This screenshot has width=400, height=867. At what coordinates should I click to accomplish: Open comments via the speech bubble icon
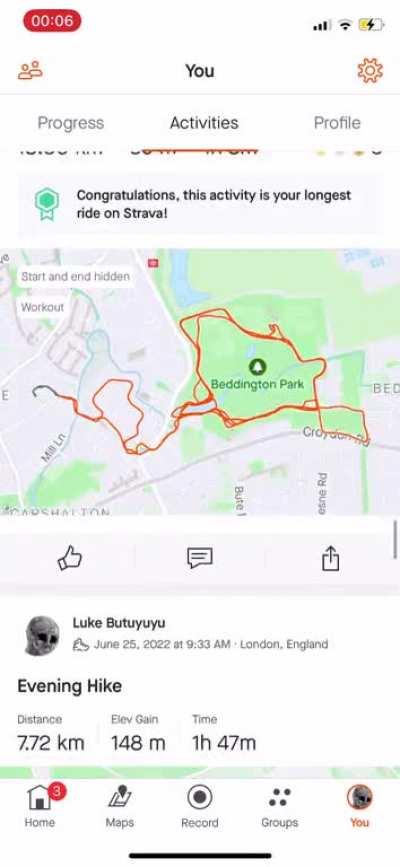[200, 558]
